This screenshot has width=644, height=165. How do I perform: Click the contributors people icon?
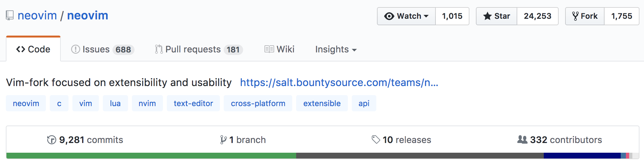pos(522,139)
